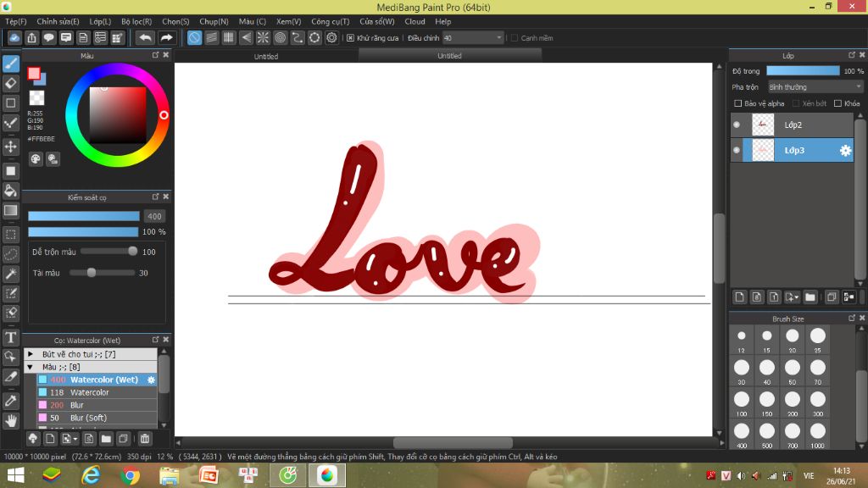Screen dimensions: 868x488
Task: Enable the Bảo vệ alpha checkbox
Action: [x=738, y=103]
